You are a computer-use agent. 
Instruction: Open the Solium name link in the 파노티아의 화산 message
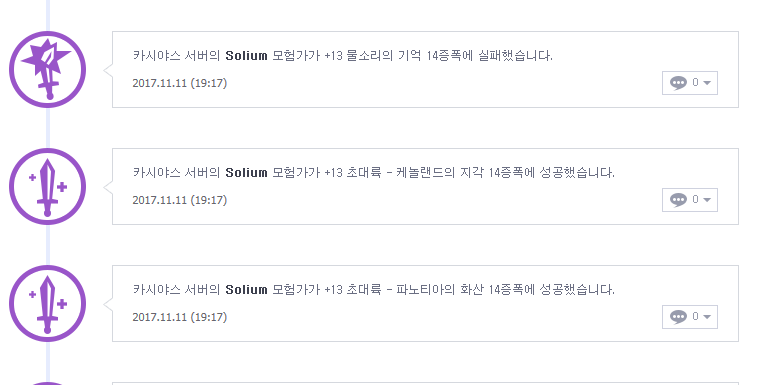[x=246, y=290]
